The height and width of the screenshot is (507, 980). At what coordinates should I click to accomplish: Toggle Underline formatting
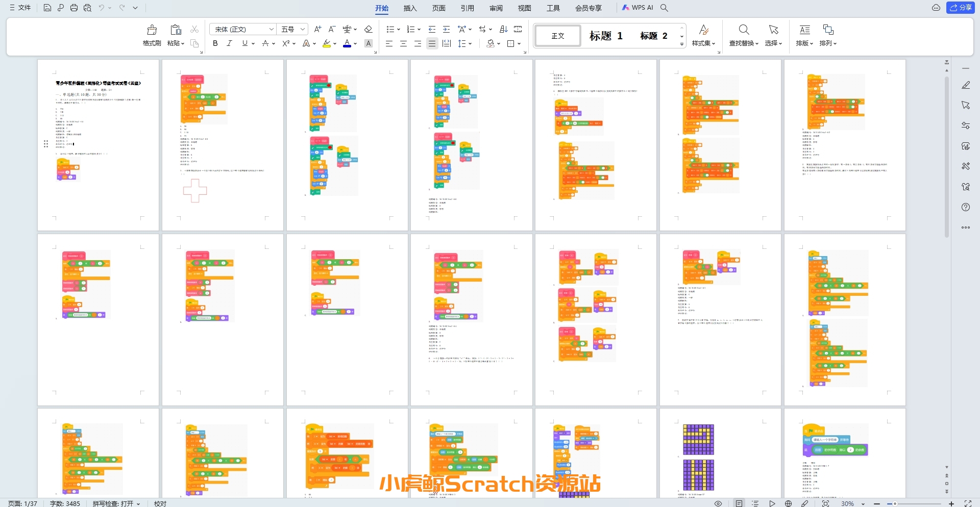(x=245, y=43)
